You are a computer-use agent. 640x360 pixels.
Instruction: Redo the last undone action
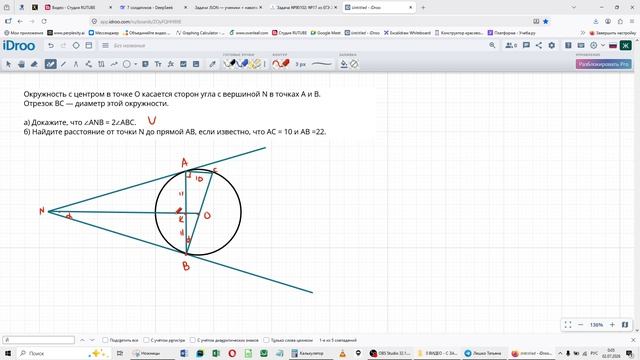[x=63, y=45]
